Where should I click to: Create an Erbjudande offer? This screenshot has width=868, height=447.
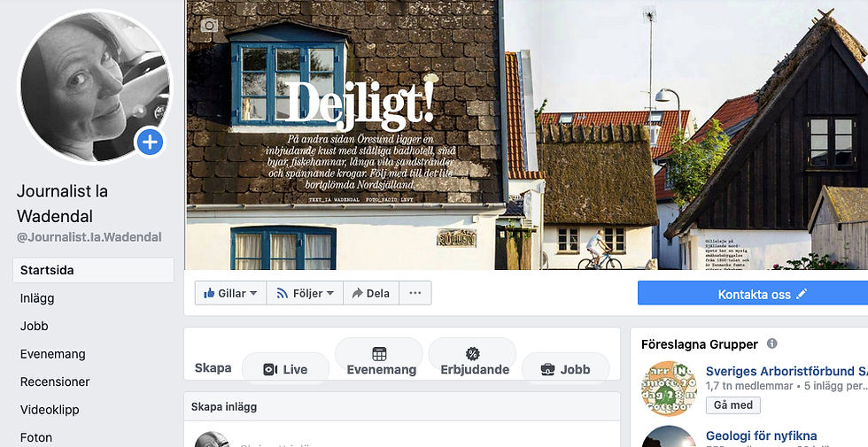(x=473, y=361)
